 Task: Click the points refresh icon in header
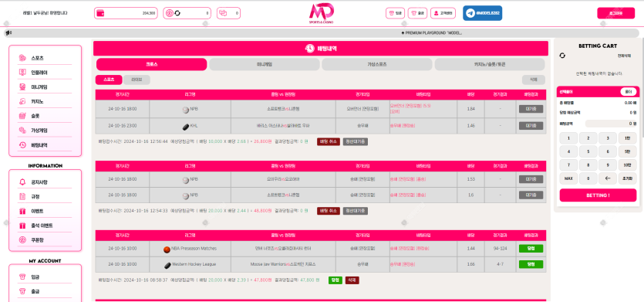pos(177,13)
